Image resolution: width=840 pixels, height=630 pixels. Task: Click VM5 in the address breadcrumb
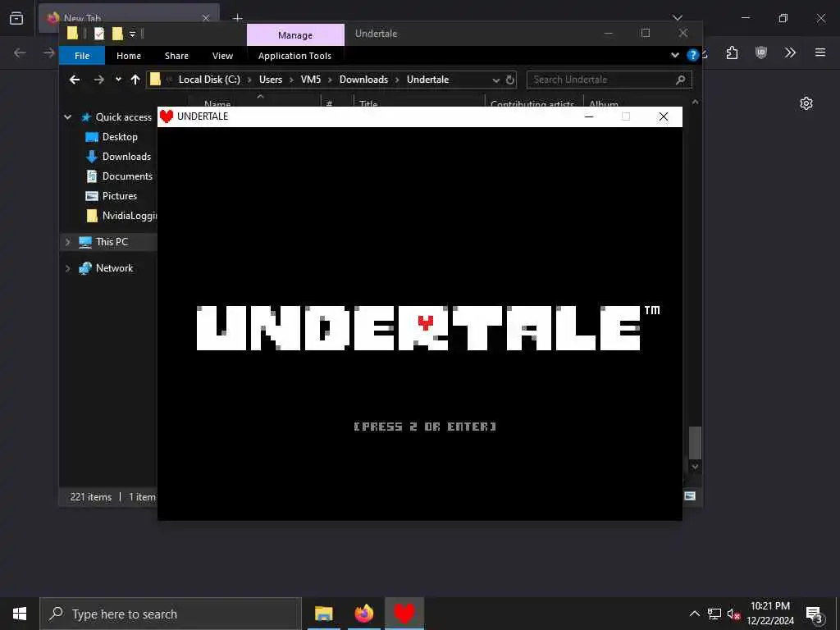311,80
